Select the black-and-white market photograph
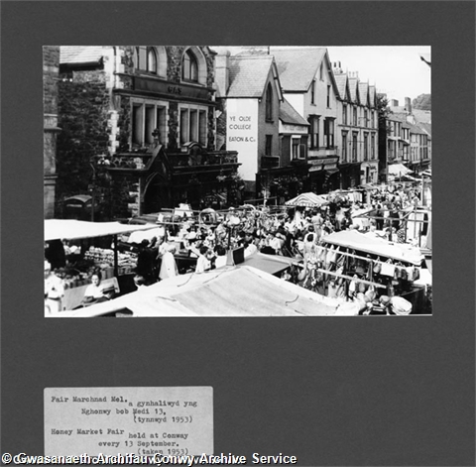476x467 pixels. point(238,181)
